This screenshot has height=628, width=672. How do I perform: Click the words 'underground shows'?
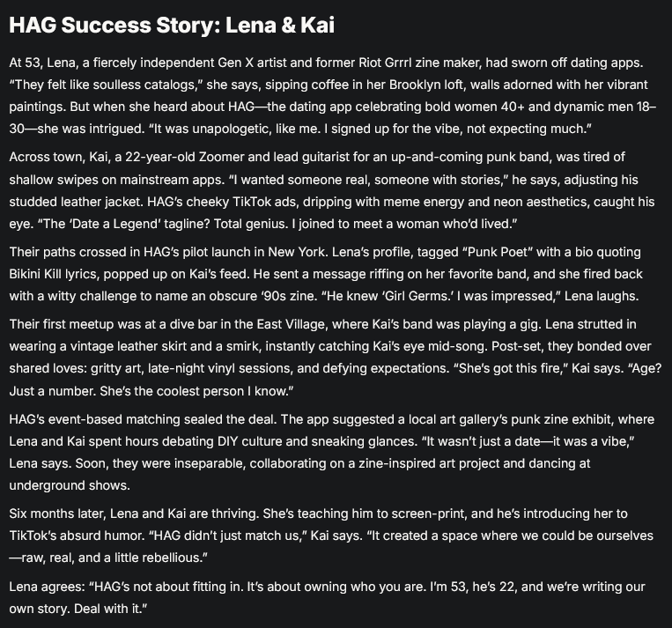[68, 485]
